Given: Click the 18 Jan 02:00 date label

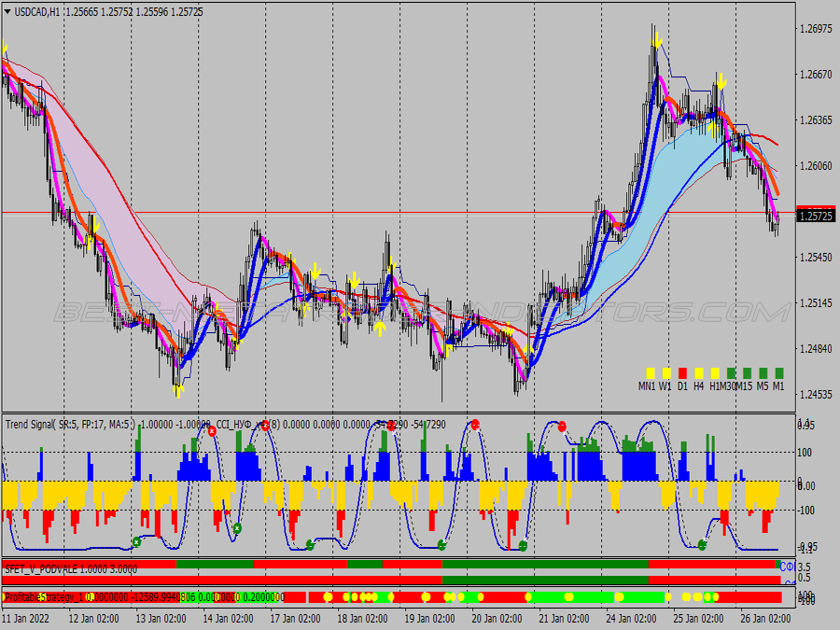Looking at the screenshot, I should point(362,618).
